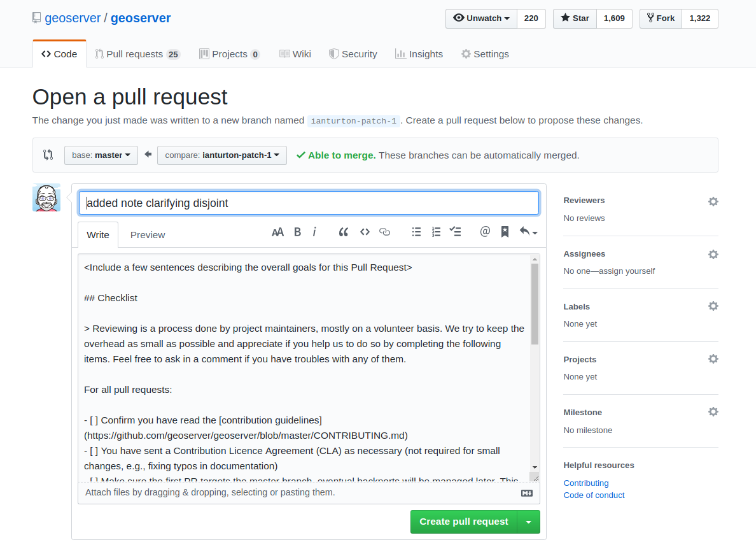Focus the pull request title field

tap(309, 203)
